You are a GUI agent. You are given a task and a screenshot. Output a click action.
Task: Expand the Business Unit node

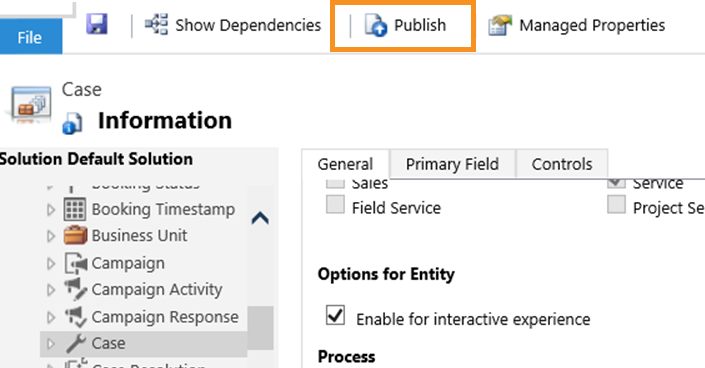pyautogui.click(x=51, y=236)
